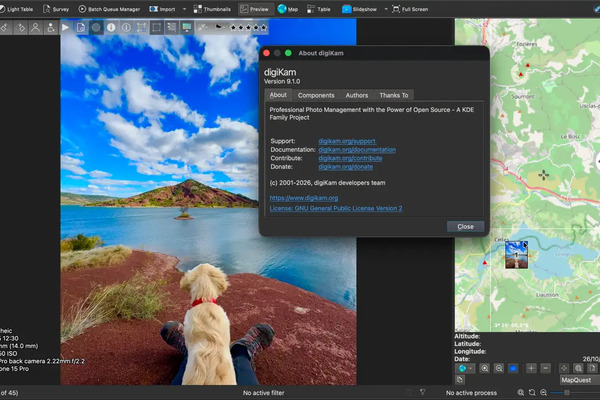This screenshot has height=400, width=600.
Task: Click the focus points frame icon
Action: 141,27
